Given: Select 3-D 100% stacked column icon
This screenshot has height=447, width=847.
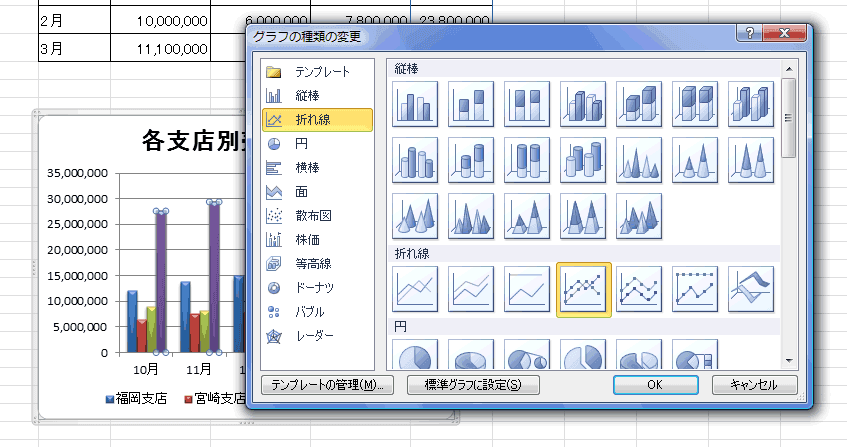Looking at the screenshot, I should (695, 104).
